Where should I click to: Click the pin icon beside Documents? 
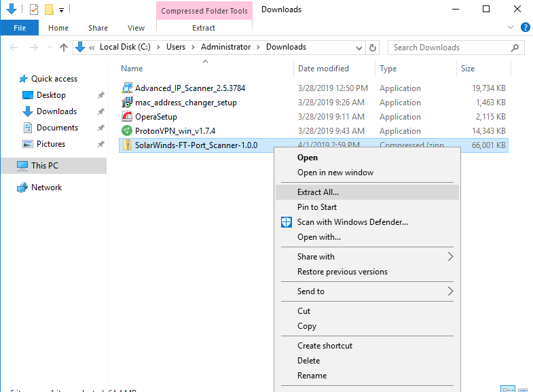coord(101,128)
